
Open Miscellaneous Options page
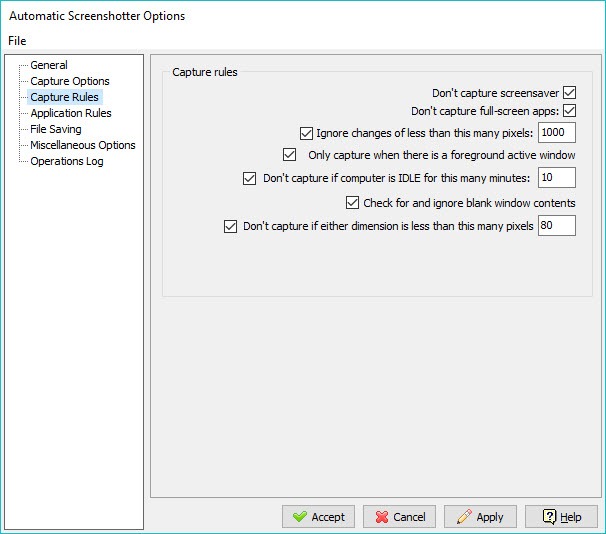(x=83, y=145)
